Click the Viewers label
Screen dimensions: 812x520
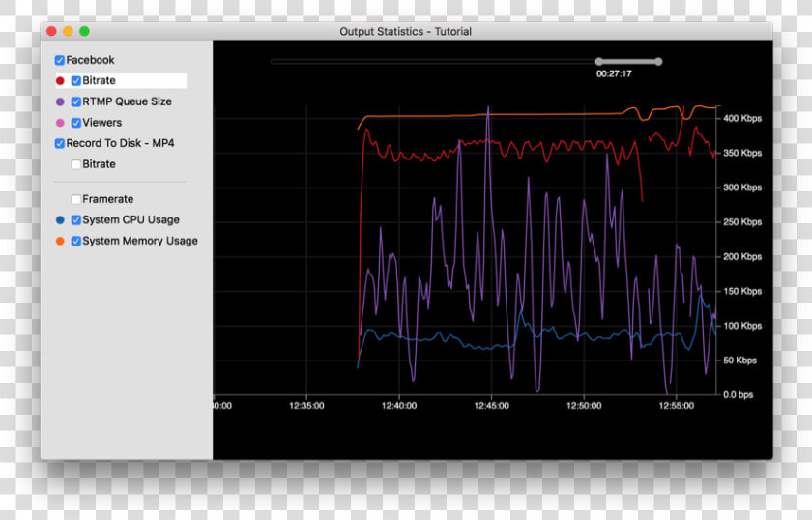102,123
